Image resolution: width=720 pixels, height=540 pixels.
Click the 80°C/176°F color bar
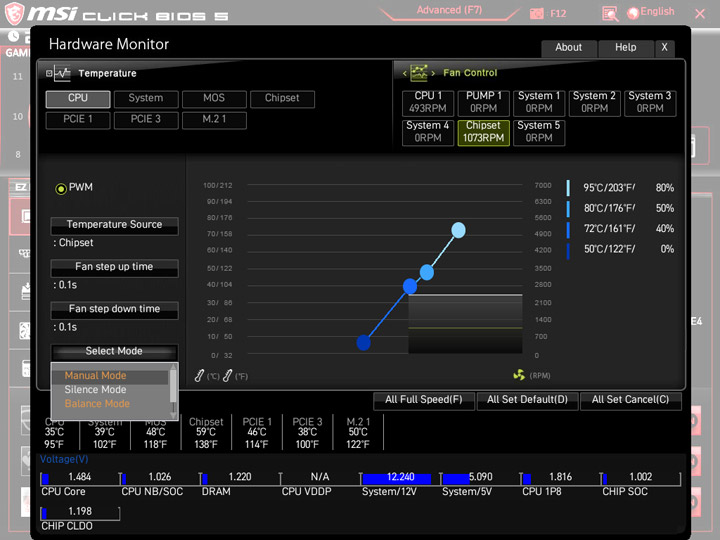pos(568,208)
